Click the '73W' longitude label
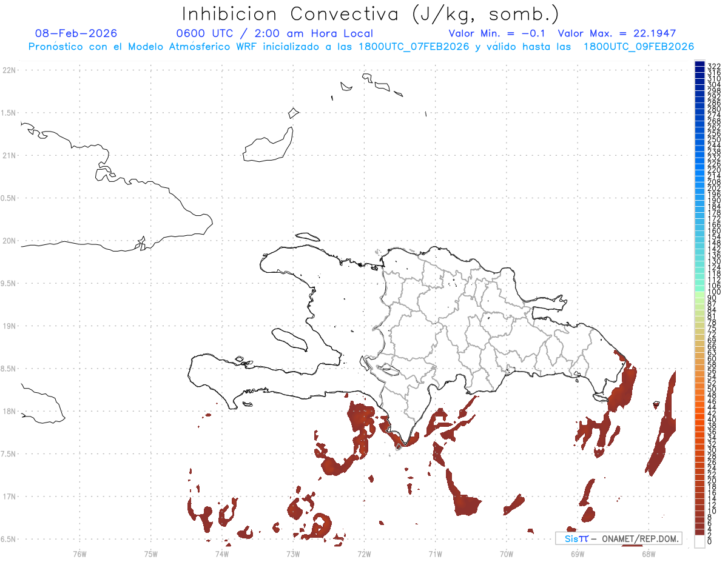The width and height of the screenshot is (728, 562). click(x=293, y=554)
